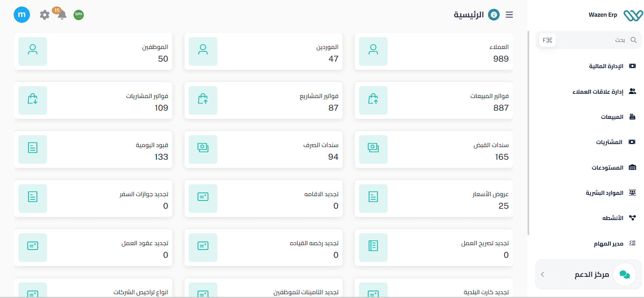Expand the المستودعات sidebar section
The width and height of the screenshot is (644, 298).
[607, 168]
